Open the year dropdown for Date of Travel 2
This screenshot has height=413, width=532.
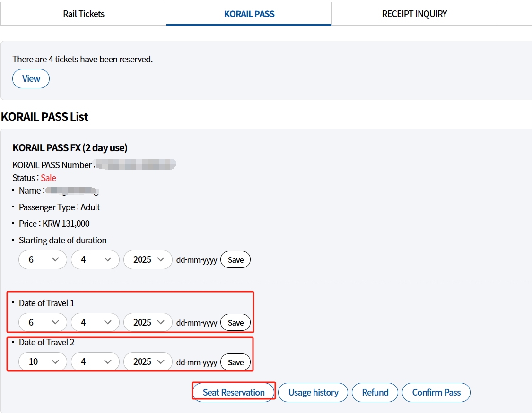coord(148,361)
